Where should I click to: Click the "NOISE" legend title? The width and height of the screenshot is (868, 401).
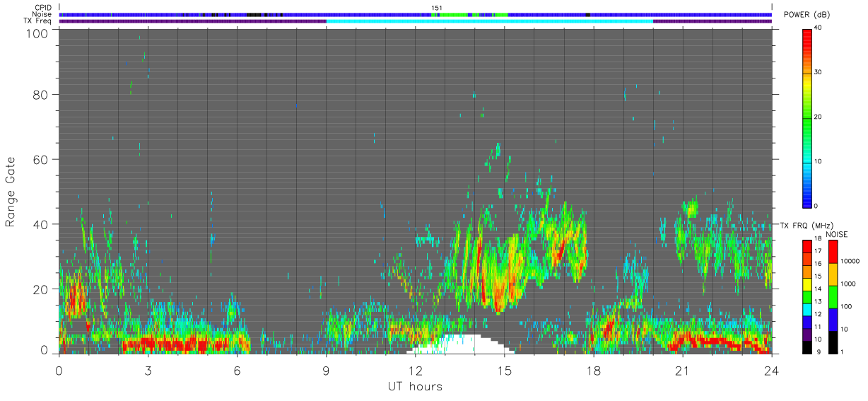[838, 234]
